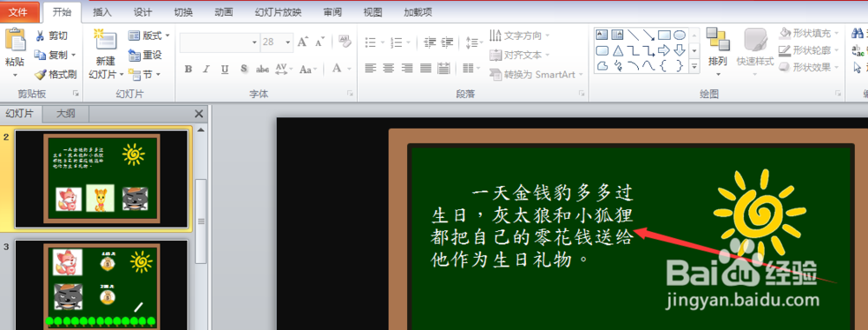Switch to the Insert (插入) tab

point(102,12)
